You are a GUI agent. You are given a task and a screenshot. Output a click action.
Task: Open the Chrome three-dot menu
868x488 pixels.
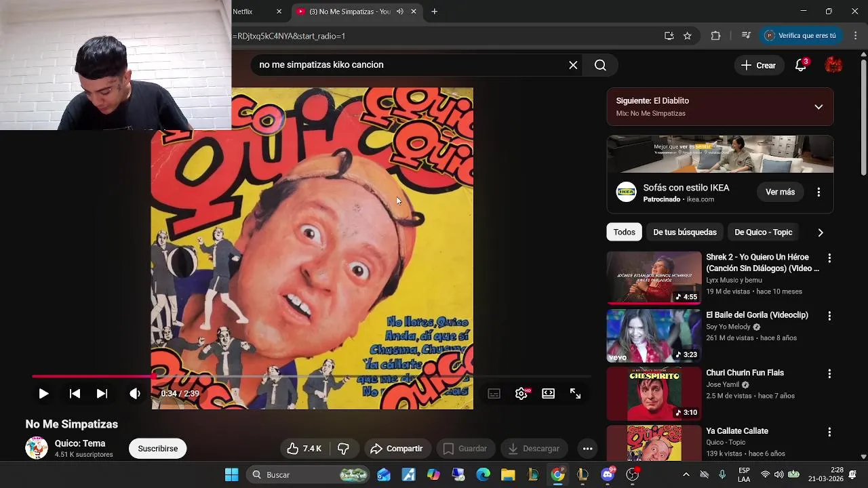pyautogui.click(x=854, y=36)
